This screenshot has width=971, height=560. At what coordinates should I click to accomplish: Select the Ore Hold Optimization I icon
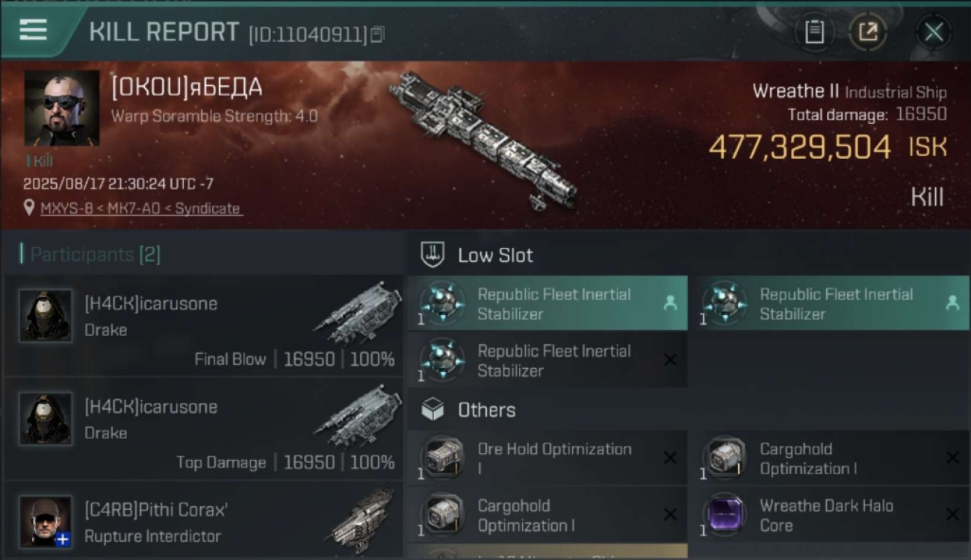(x=443, y=458)
